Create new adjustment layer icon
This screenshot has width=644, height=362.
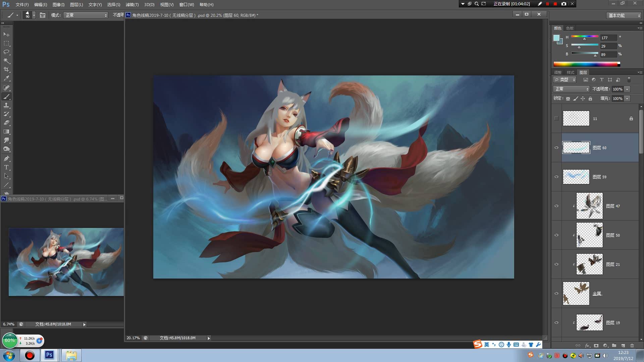coord(605,345)
